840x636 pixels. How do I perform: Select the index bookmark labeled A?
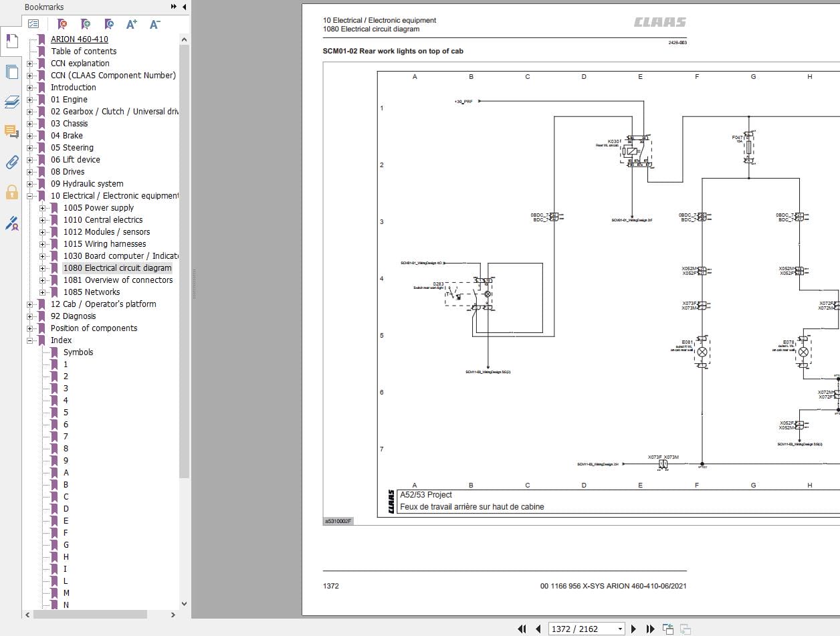(66, 473)
